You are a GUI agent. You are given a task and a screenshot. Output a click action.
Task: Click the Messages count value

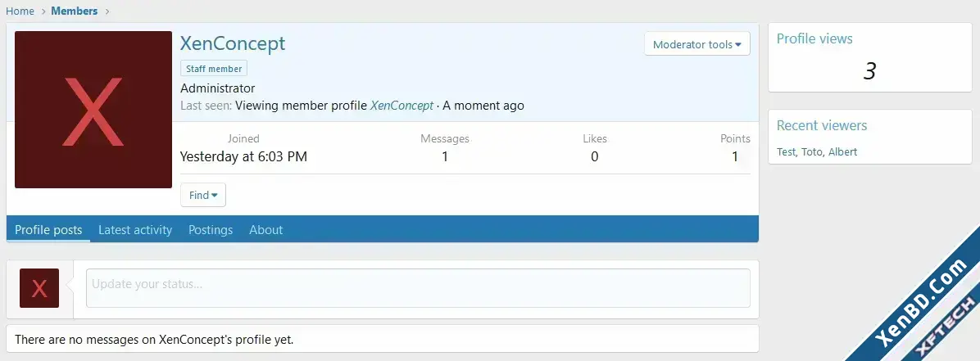(445, 157)
